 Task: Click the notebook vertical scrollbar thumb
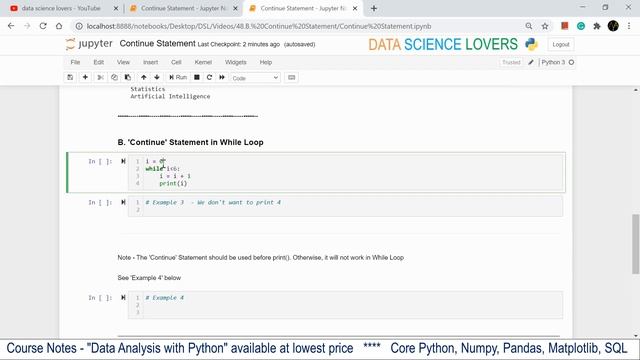[x=636, y=244]
